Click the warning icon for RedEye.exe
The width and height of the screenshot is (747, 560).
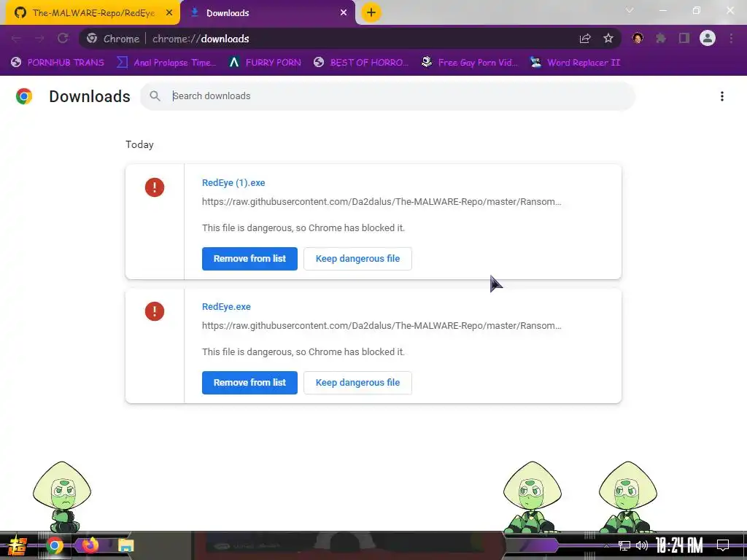(155, 311)
